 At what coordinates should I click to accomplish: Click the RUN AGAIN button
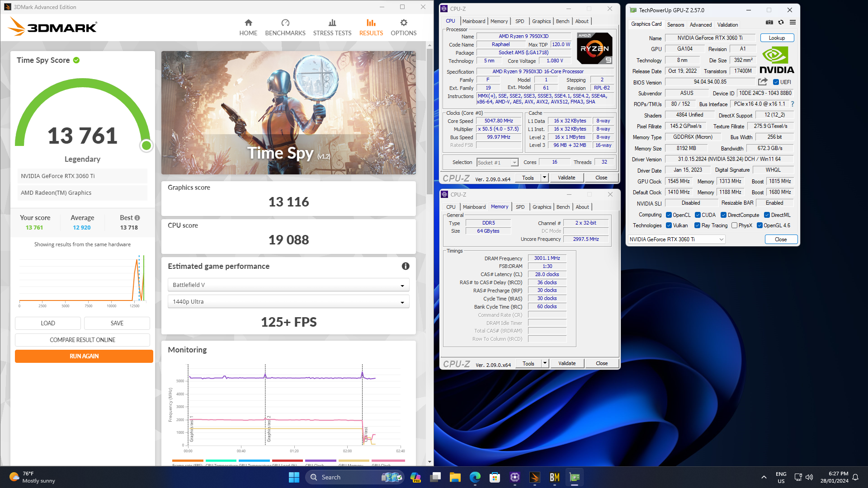pyautogui.click(x=84, y=357)
